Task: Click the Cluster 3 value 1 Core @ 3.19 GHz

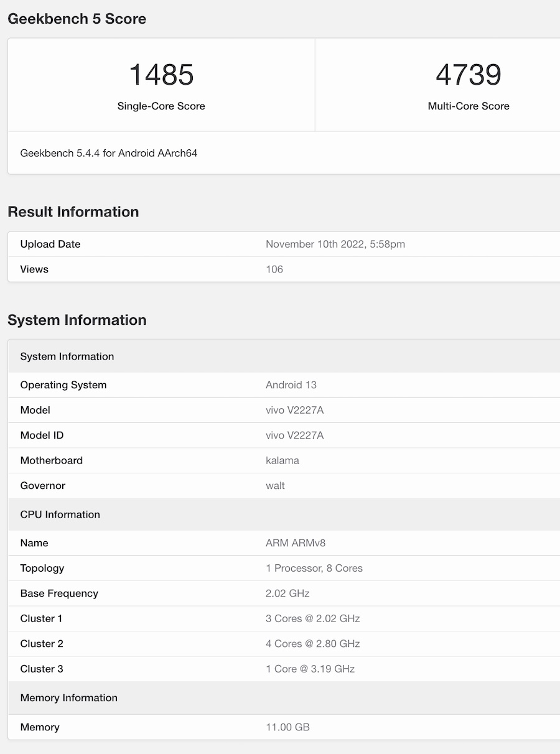Action: pyautogui.click(x=310, y=669)
